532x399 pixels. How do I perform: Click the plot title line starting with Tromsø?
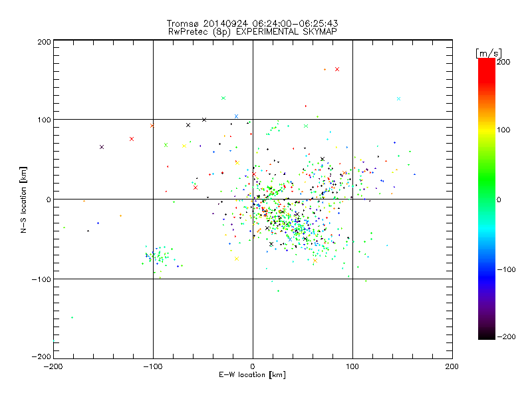[252, 23]
